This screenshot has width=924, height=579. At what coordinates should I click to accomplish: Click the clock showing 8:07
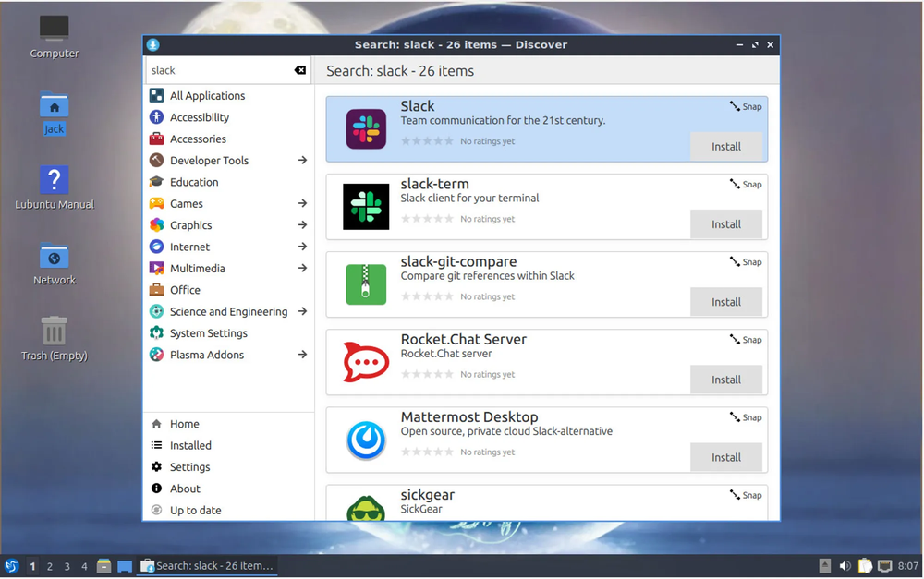(x=908, y=566)
